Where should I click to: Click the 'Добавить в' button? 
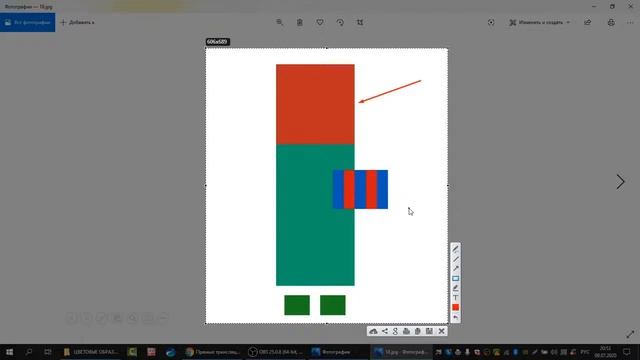tap(78, 22)
